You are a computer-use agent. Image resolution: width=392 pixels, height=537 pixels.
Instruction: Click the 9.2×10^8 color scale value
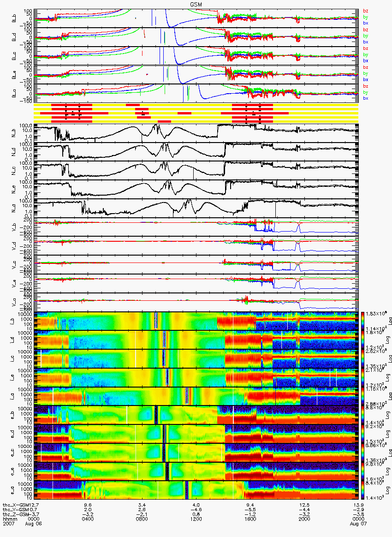pos(374,427)
